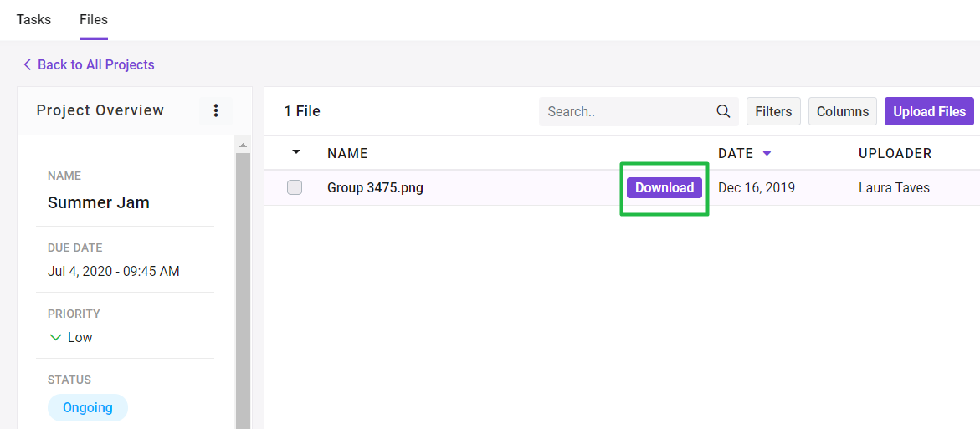Screen dimensions: 980x429
Task: Sort by the DATE column header
Action: tap(736, 153)
